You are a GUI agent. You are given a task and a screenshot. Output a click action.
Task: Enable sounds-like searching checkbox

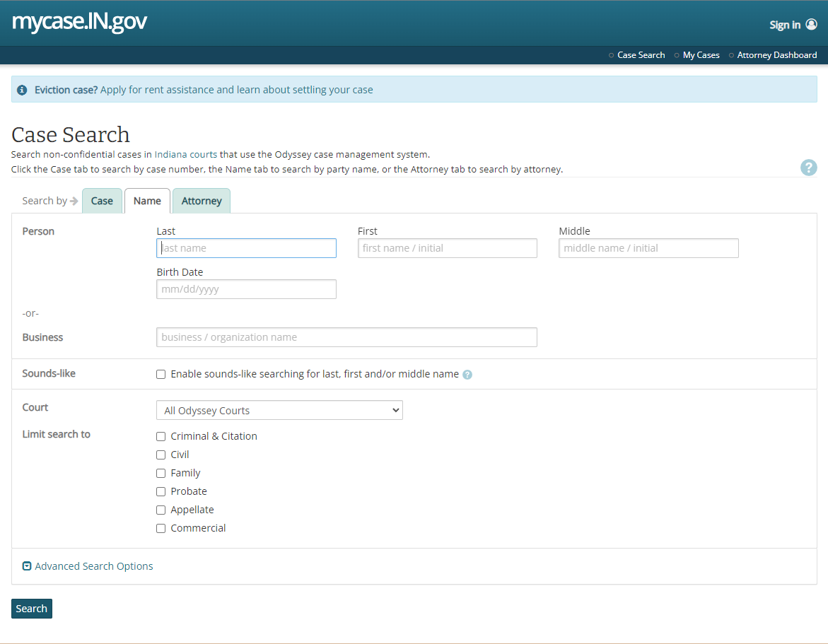point(161,374)
